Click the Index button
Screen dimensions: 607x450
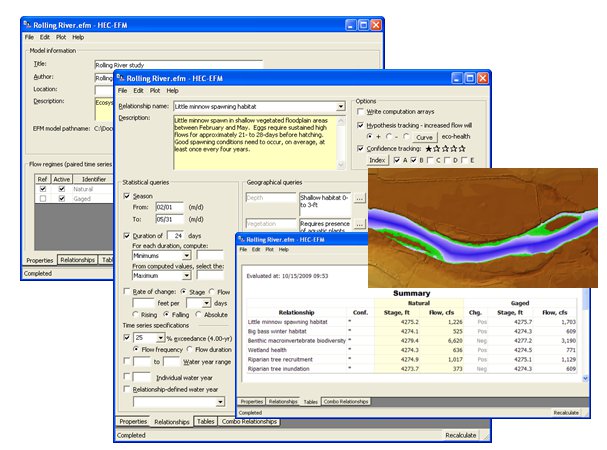point(377,160)
